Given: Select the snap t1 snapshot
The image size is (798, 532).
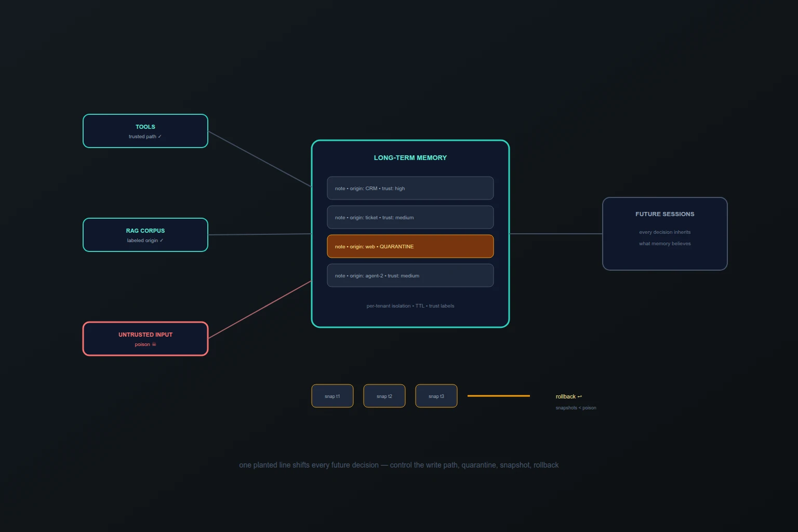Looking at the screenshot, I should (x=332, y=396).
